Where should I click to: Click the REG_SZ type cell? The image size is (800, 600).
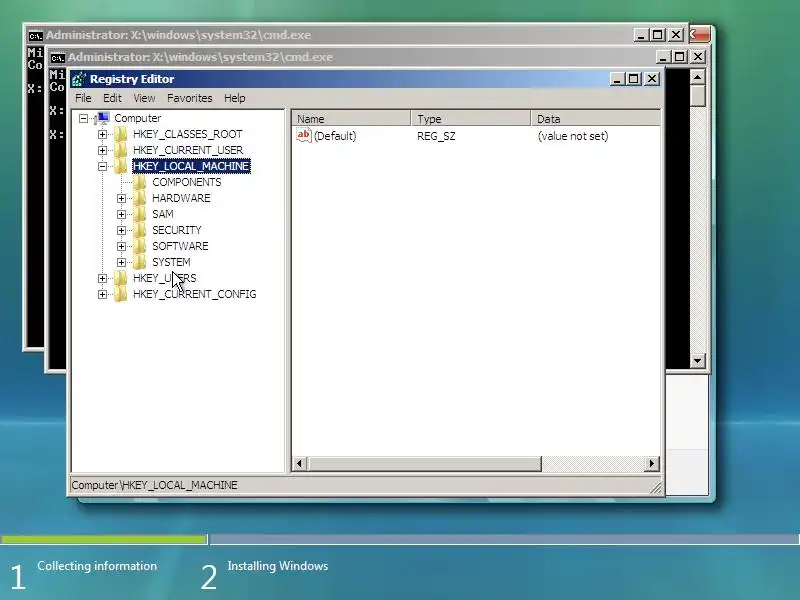point(436,136)
